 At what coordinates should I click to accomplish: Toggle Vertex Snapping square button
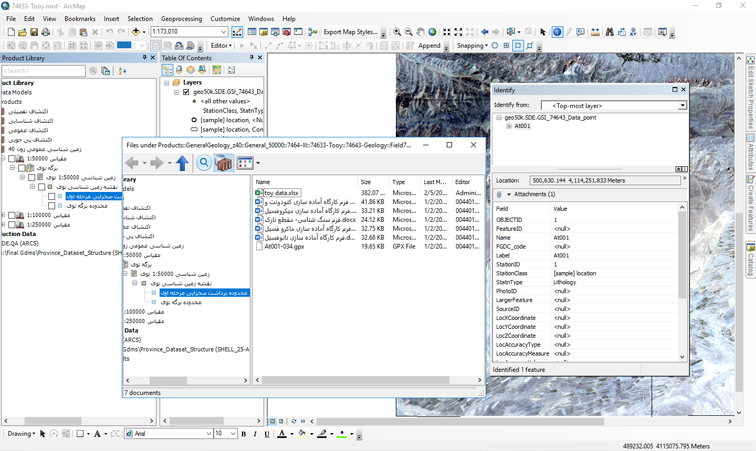[518, 45]
